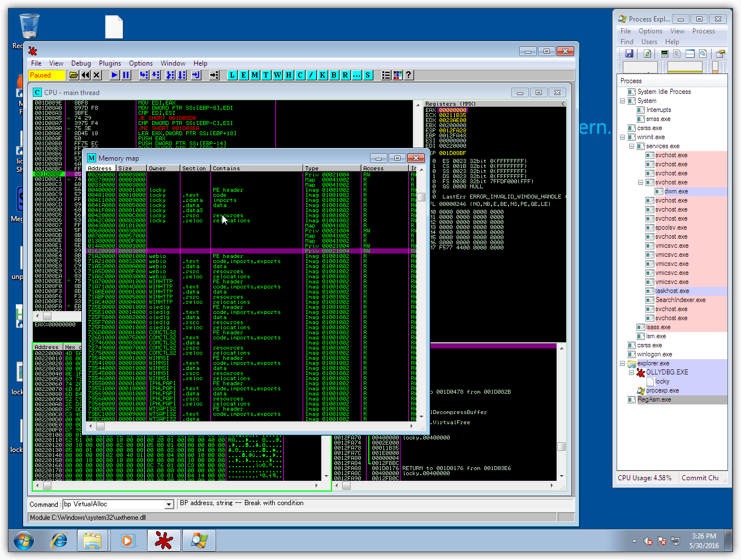Click the Access column header in Memory map
This screenshot has height=560, width=741.
(385, 169)
